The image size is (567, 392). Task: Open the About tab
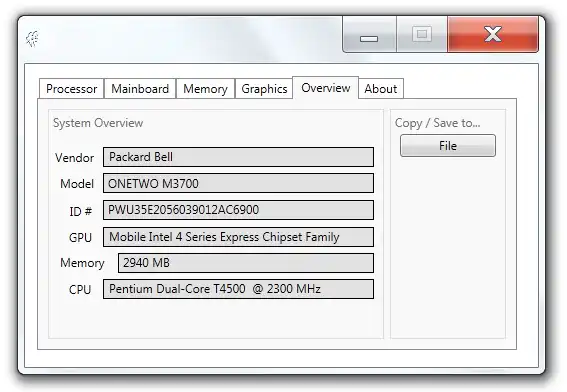381,89
